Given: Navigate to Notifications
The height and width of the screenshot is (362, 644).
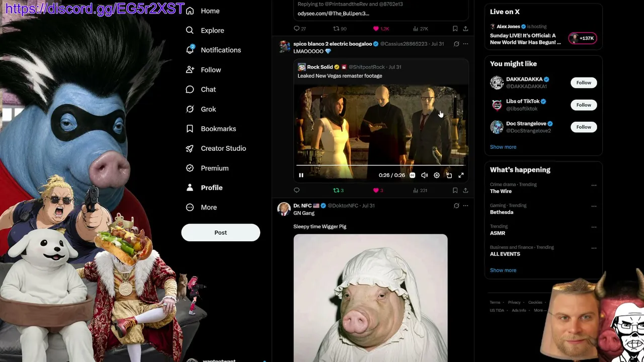Looking at the screenshot, I should tap(221, 50).
